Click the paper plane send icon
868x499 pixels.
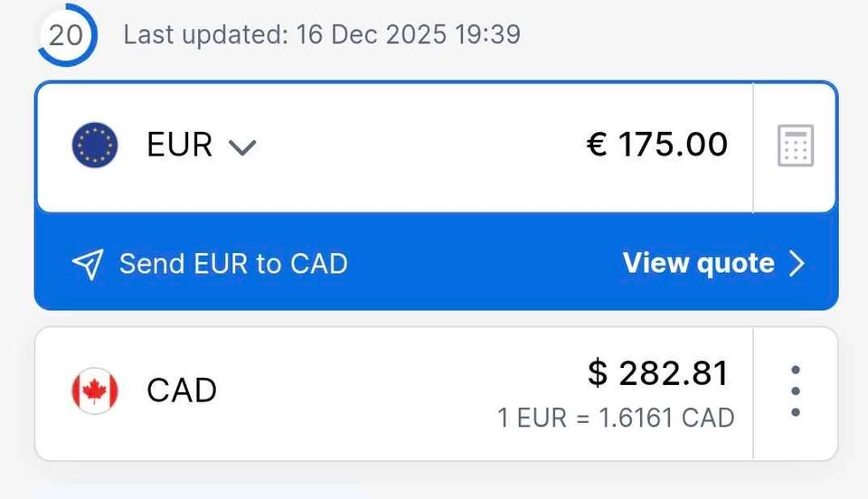point(88,264)
